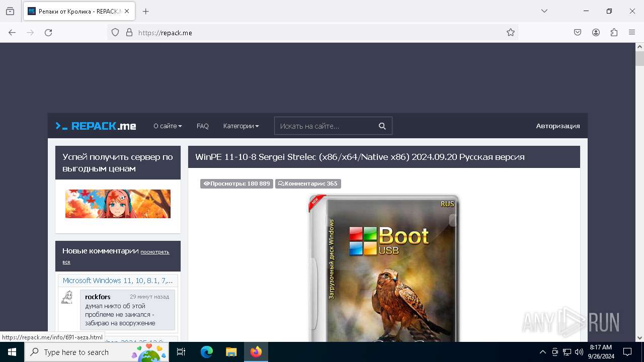This screenshot has height=362, width=644.
Task: Click the scrollbar up arrow
Action: coord(639,47)
